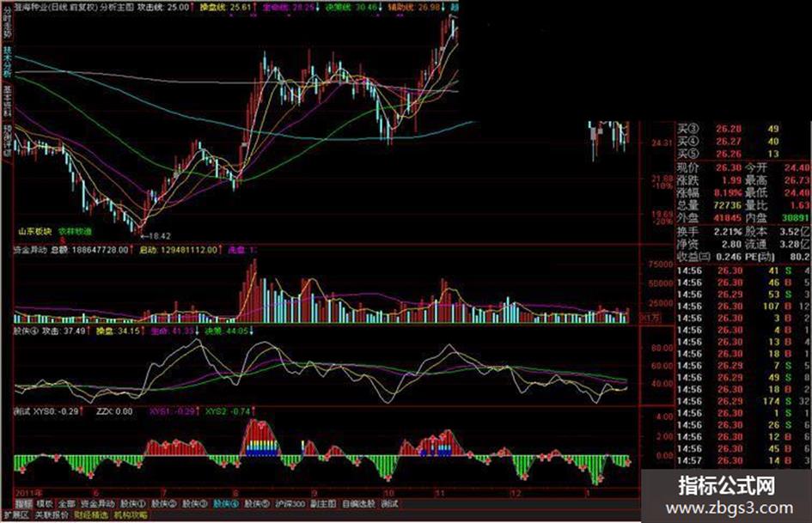The image size is (812, 523).
Task: Click the 总量 72736 value
Action: point(728,205)
